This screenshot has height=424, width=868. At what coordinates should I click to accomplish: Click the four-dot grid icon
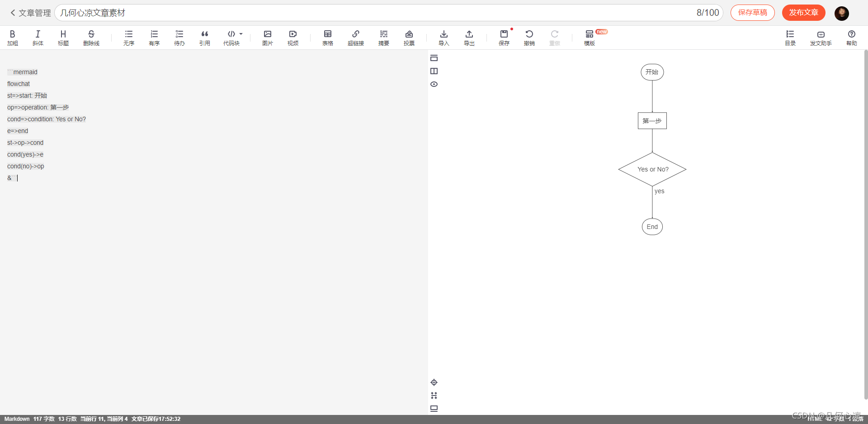click(434, 395)
